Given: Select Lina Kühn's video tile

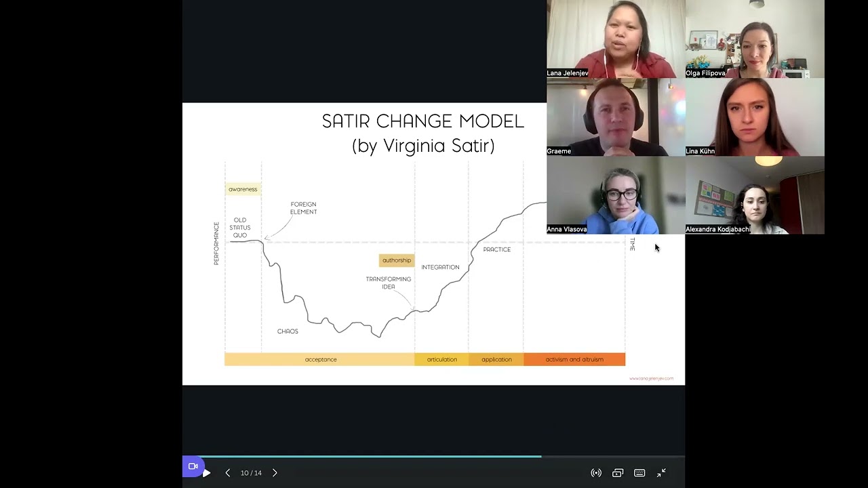Looking at the screenshot, I should (x=755, y=117).
